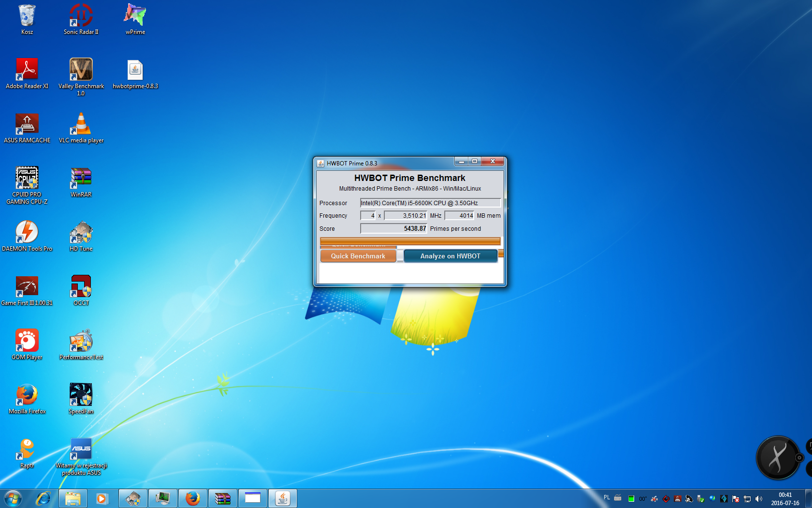Click the orange benchmark progress bar

(x=410, y=241)
